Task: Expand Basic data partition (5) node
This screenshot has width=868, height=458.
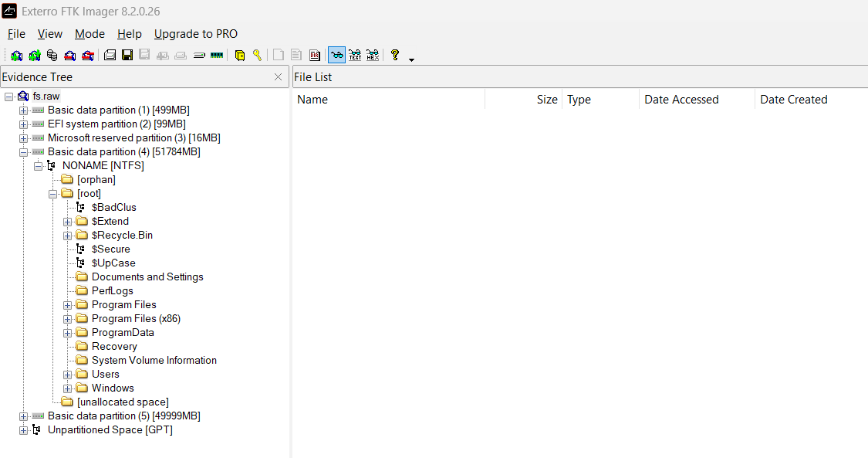Action: coord(23,416)
